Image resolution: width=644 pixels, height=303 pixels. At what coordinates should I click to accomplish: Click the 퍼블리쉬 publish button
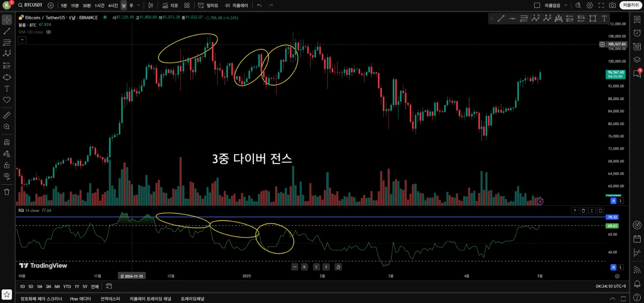(630, 5)
